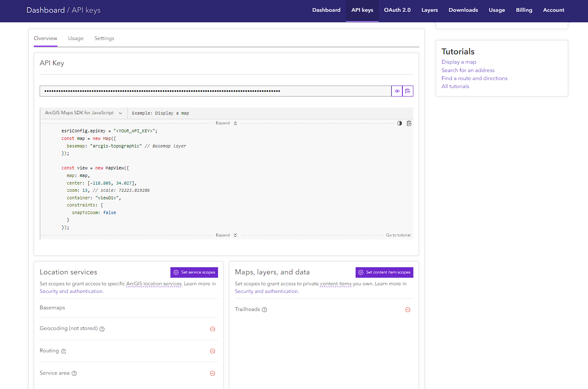Copy the code snippet to clipboard

click(409, 123)
